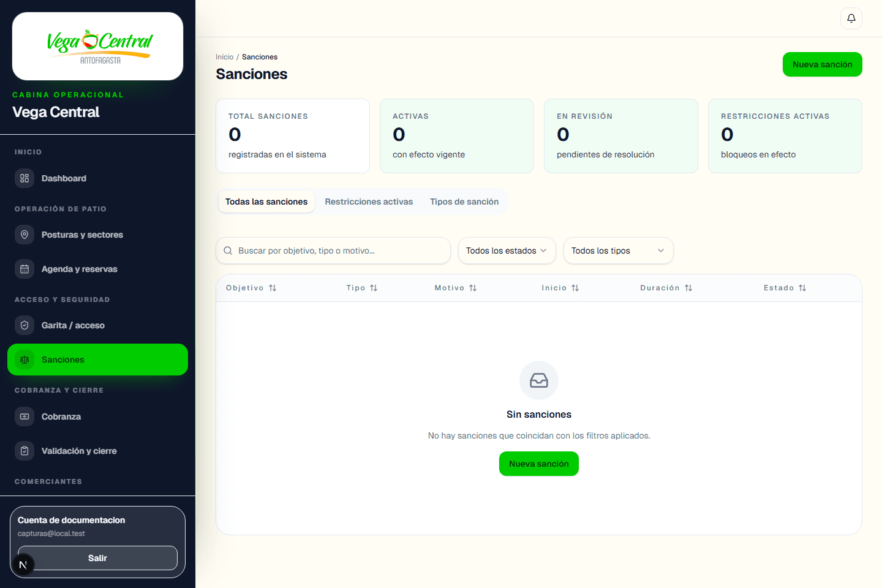Click the Activas stat card

pos(457,136)
